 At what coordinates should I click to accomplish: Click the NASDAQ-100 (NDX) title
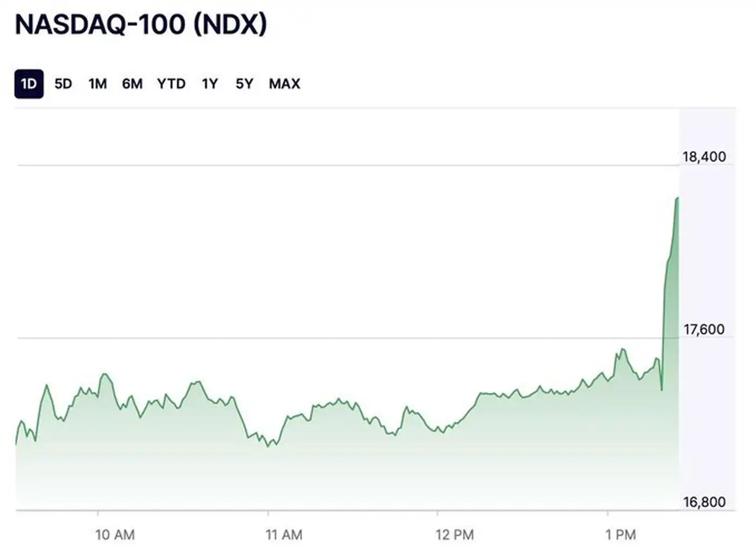tap(141, 25)
